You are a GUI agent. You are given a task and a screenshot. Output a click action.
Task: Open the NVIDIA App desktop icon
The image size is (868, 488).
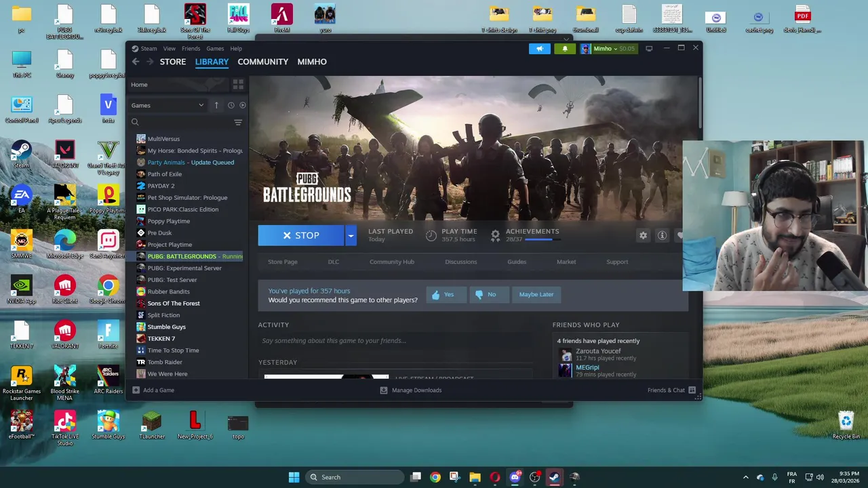click(21, 289)
